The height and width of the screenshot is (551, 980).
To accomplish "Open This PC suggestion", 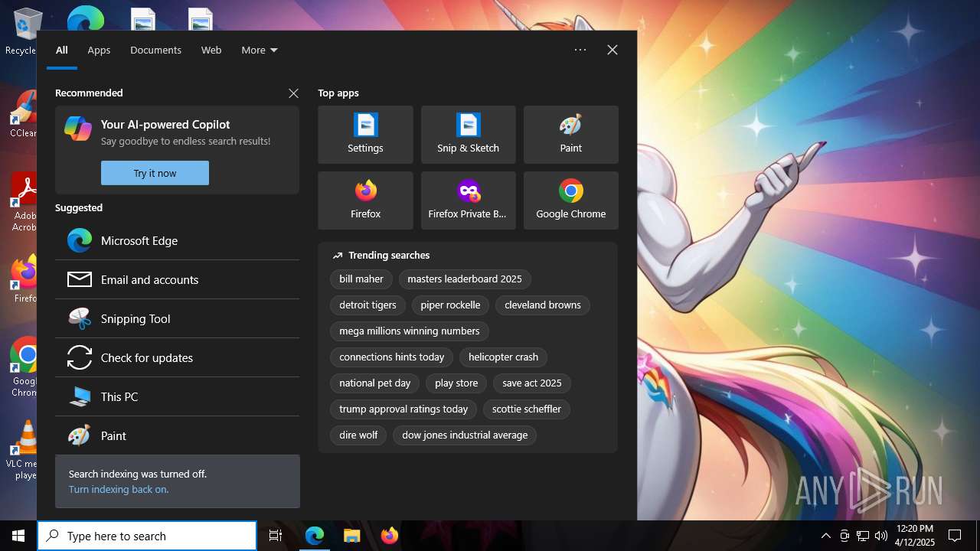I will click(x=177, y=396).
